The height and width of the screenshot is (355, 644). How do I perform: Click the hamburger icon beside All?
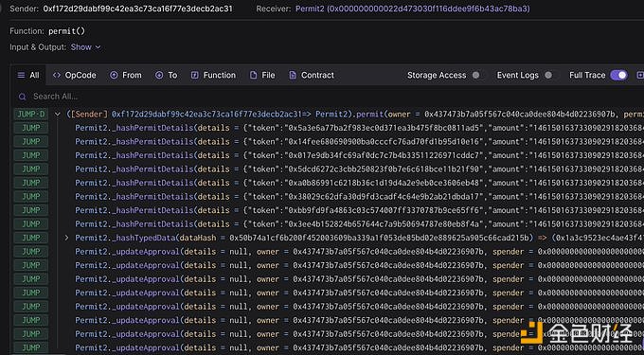pyautogui.click(x=21, y=75)
